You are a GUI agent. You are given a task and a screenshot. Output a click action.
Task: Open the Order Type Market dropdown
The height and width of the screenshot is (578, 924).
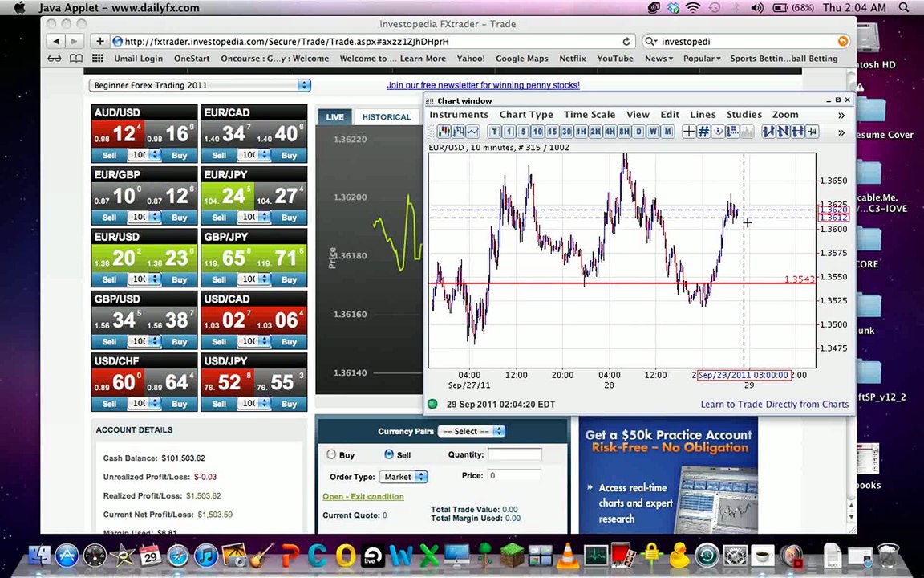coord(403,477)
